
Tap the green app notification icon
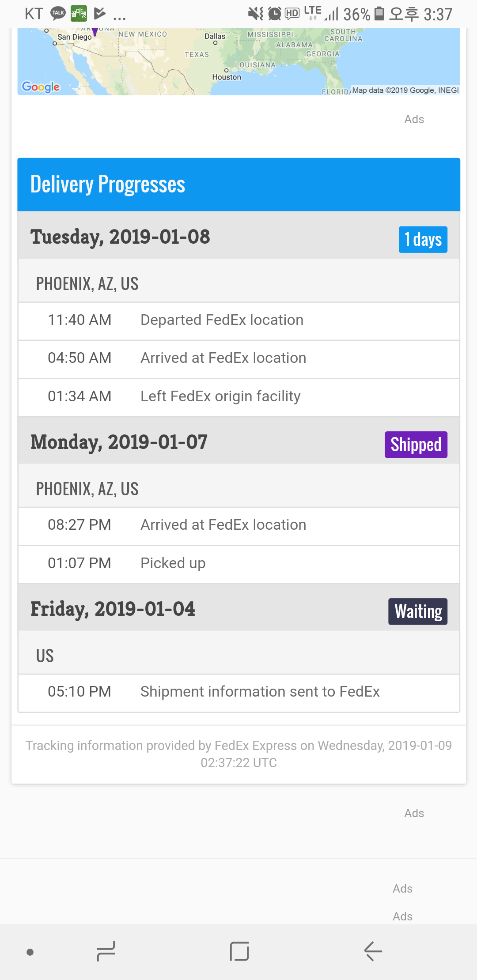click(79, 13)
